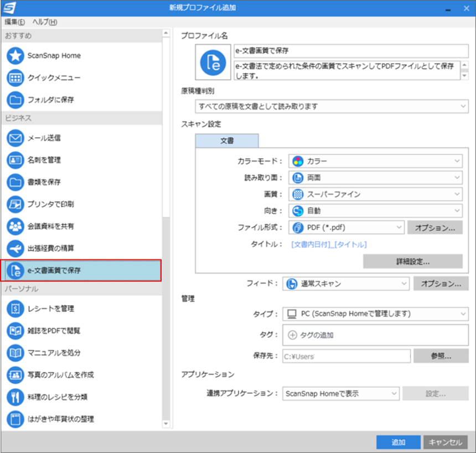Select the クイックメニュー grid icon
The height and width of the screenshot is (453, 476).
coord(15,78)
